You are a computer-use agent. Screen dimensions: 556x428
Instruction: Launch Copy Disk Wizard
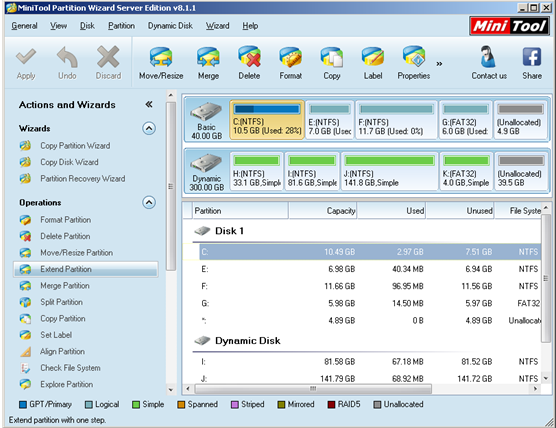pos(69,162)
